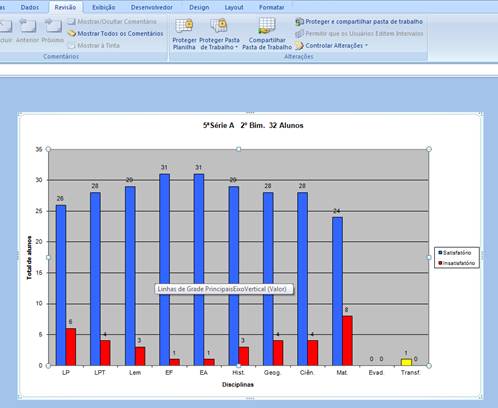Switch to the Design chart tab
Image resolution: width=498 pixels, height=408 pixels.
[199, 7]
